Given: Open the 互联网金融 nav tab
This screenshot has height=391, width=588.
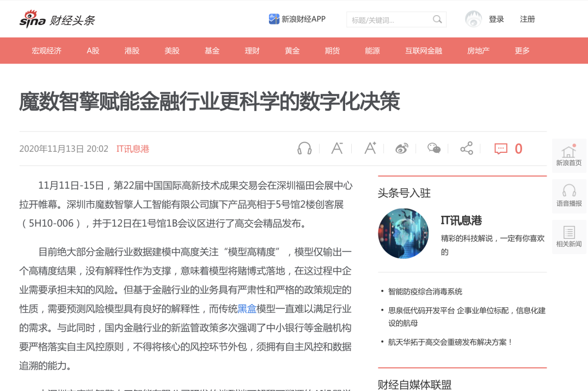Looking at the screenshot, I should (424, 51).
